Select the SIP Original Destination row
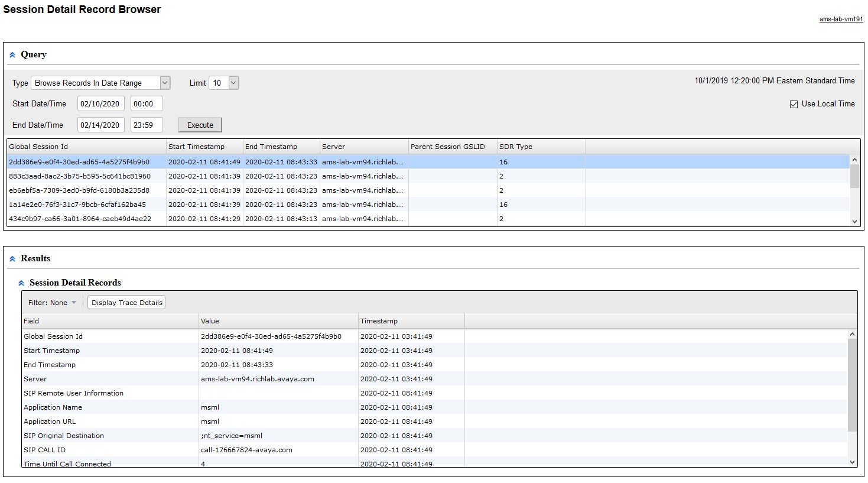868x483 pixels. pos(434,436)
